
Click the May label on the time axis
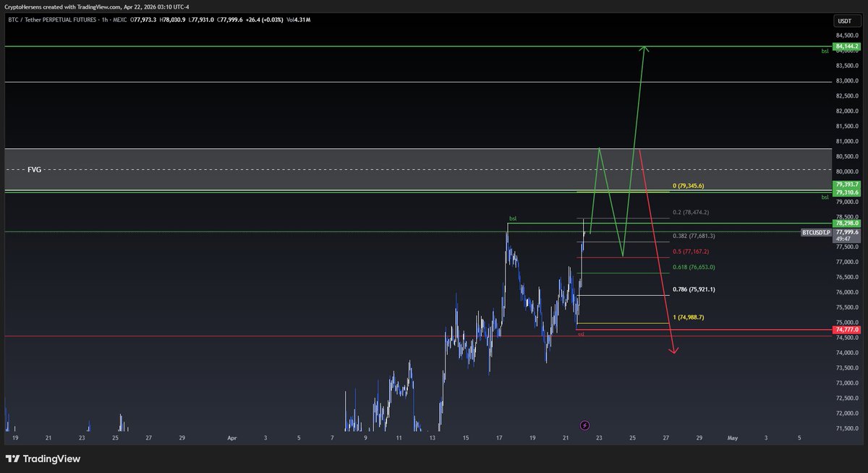point(732,438)
